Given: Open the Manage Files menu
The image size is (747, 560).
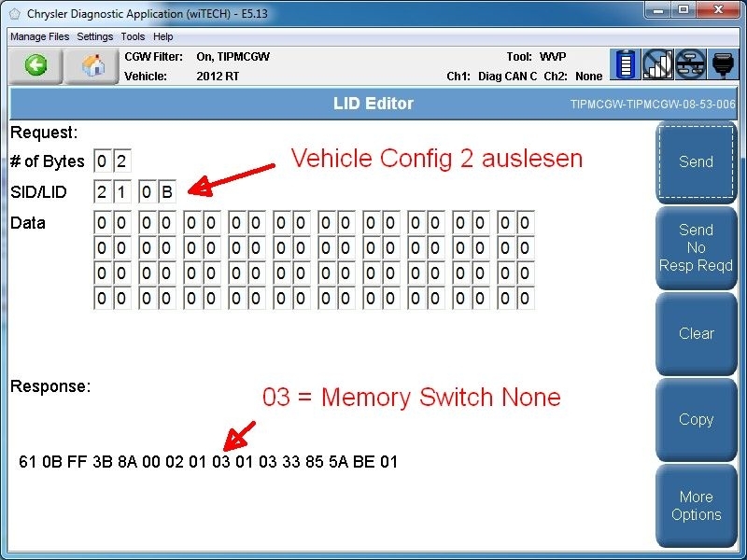Looking at the screenshot, I should pyautogui.click(x=39, y=36).
